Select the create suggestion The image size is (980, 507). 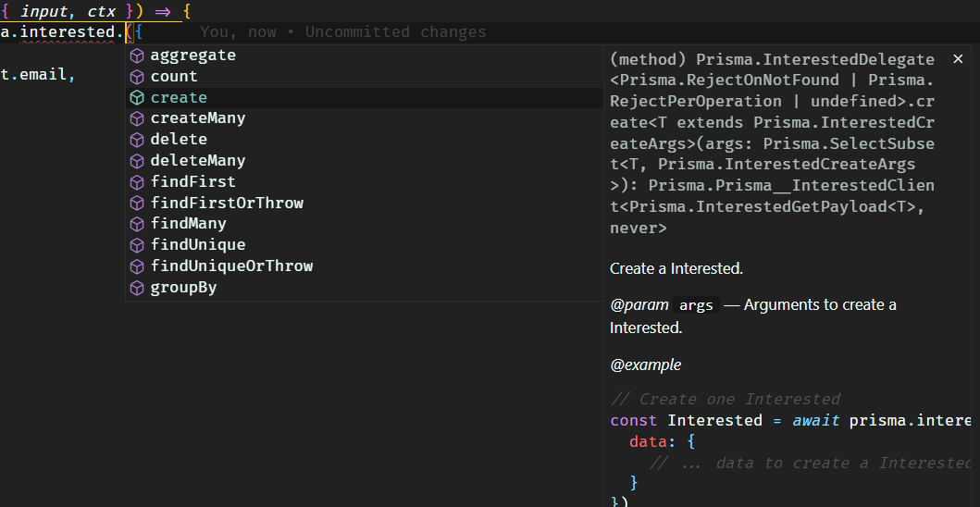(x=179, y=97)
